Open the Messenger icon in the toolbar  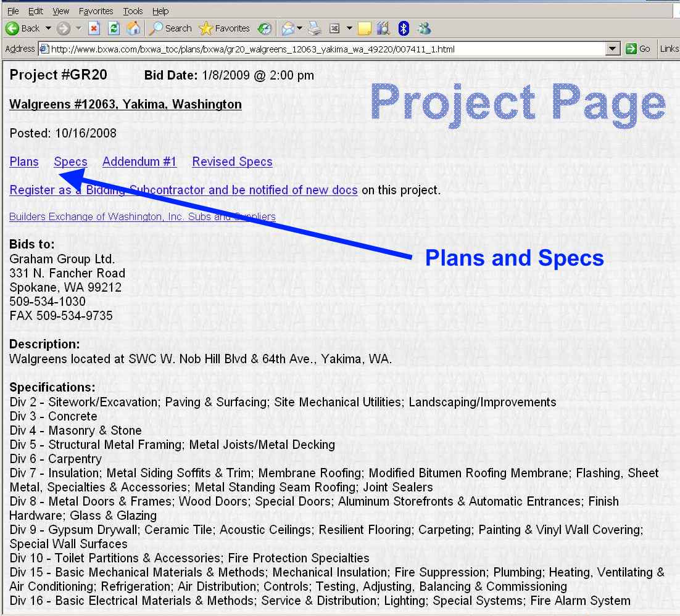pos(424,28)
